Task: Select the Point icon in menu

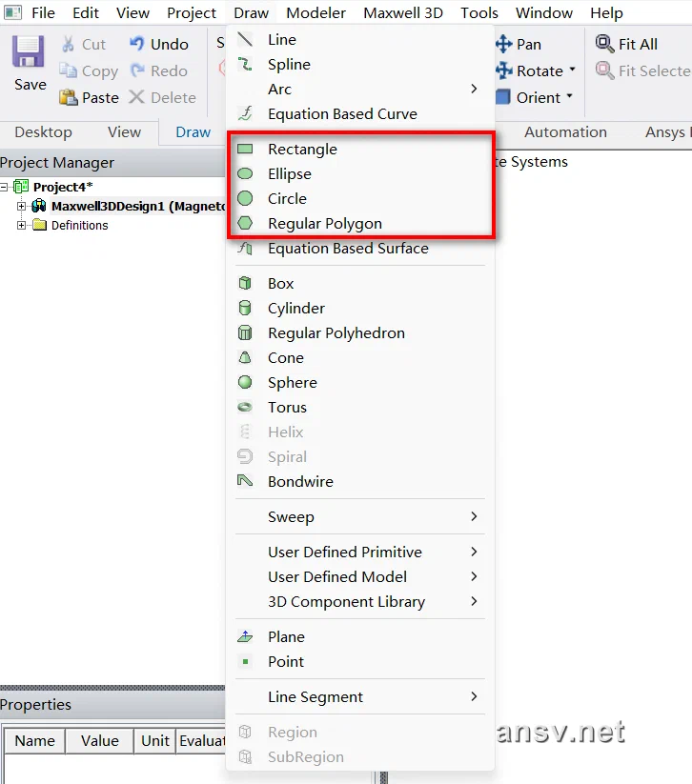Action: tap(245, 661)
